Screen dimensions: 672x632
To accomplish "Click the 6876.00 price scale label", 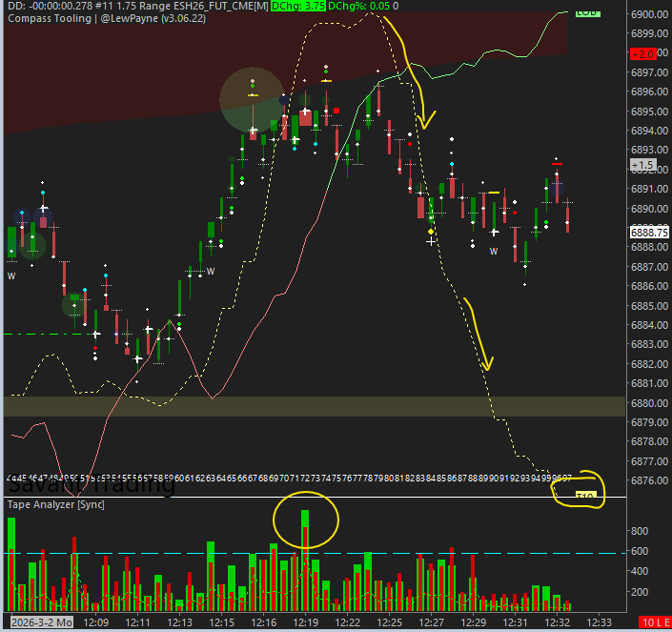I will pyautogui.click(x=649, y=480).
